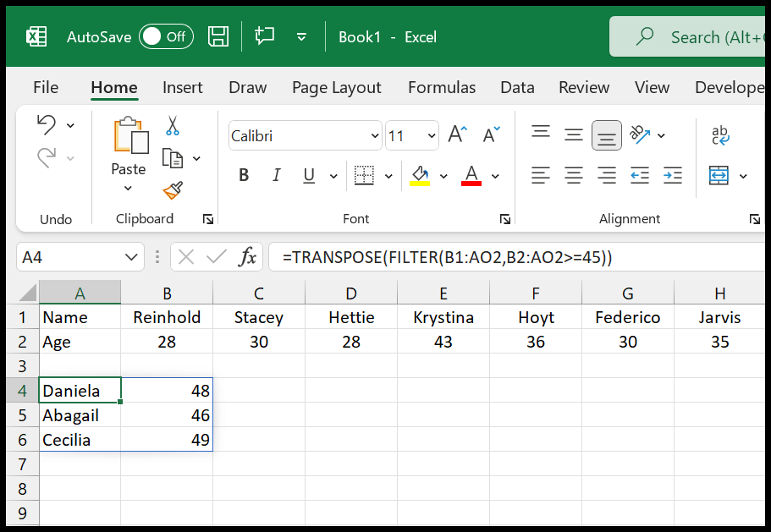771x532 pixels.
Task: Apply bold formatting
Action: click(243, 175)
